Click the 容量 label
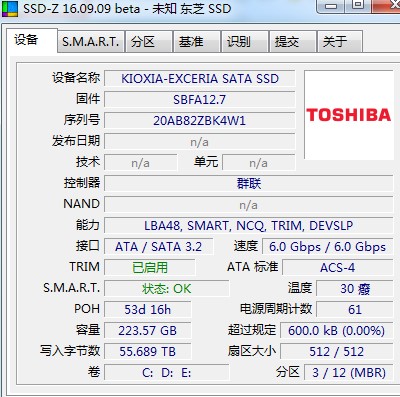Screen dimensions: 400x397 [x=88, y=330]
